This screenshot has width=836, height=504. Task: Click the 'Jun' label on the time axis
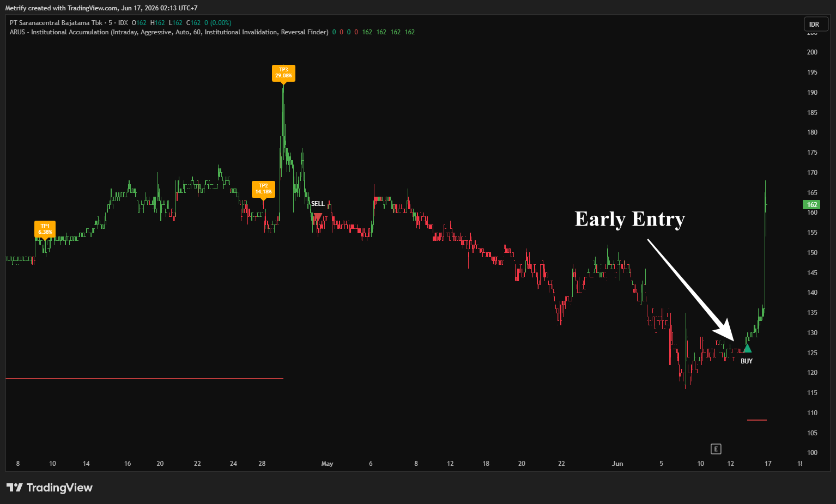click(617, 464)
